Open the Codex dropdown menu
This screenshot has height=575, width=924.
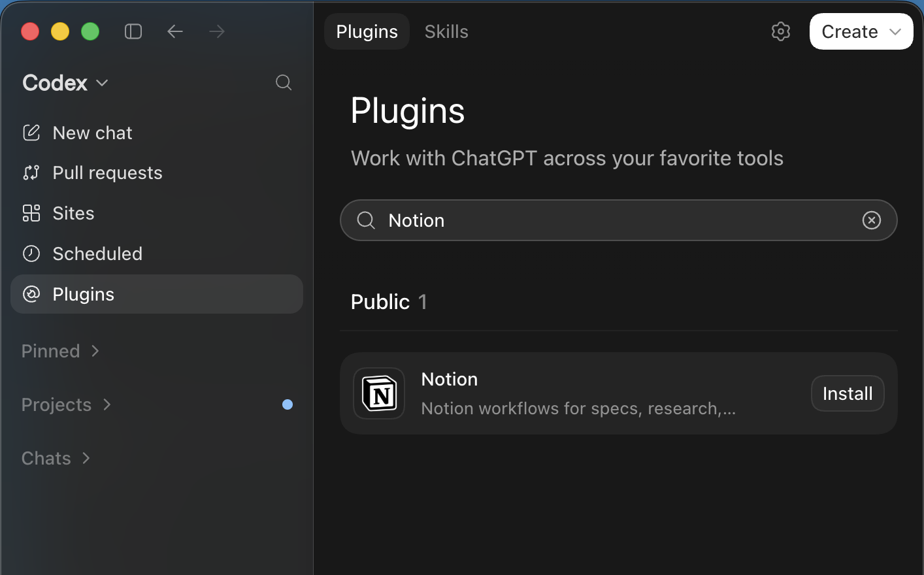click(65, 83)
